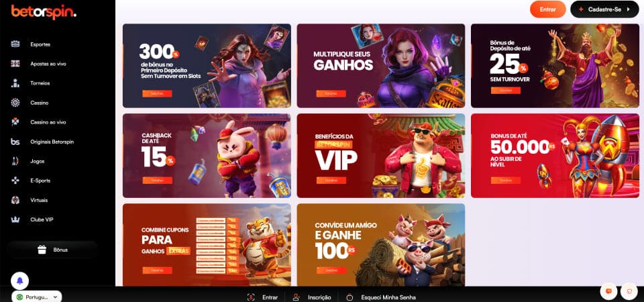Open Torneios via its podium icon

coord(15,83)
